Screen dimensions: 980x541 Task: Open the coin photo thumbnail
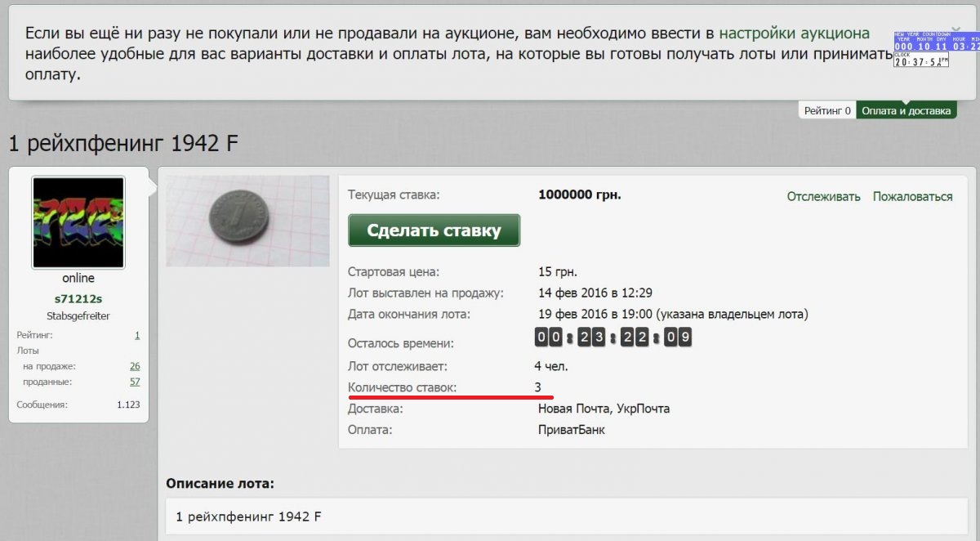[247, 221]
